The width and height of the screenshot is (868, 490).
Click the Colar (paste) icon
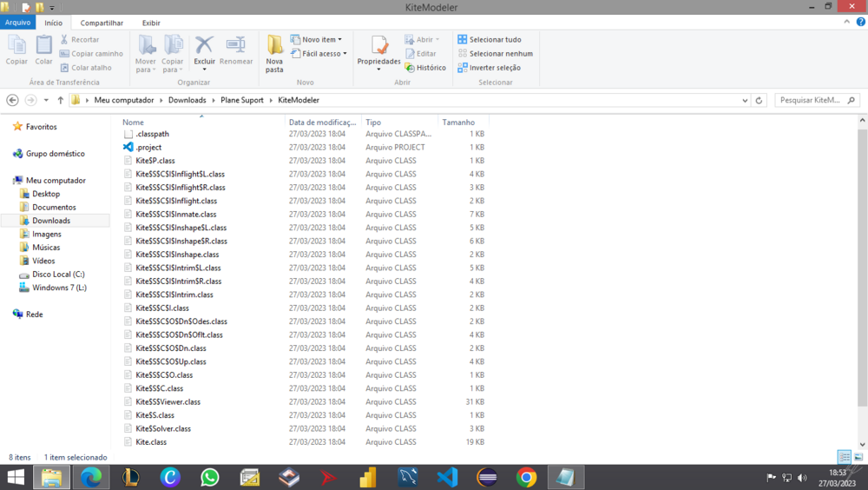tap(43, 49)
